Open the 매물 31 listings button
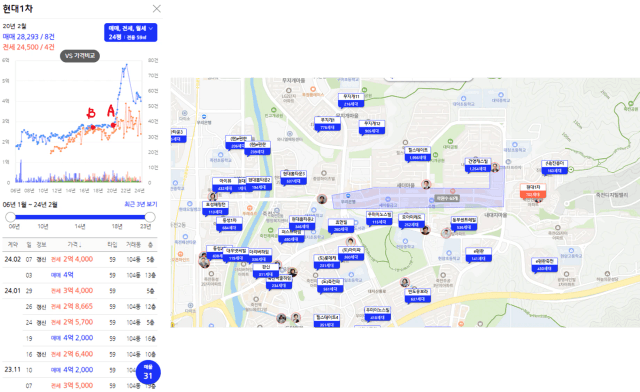 (x=148, y=373)
